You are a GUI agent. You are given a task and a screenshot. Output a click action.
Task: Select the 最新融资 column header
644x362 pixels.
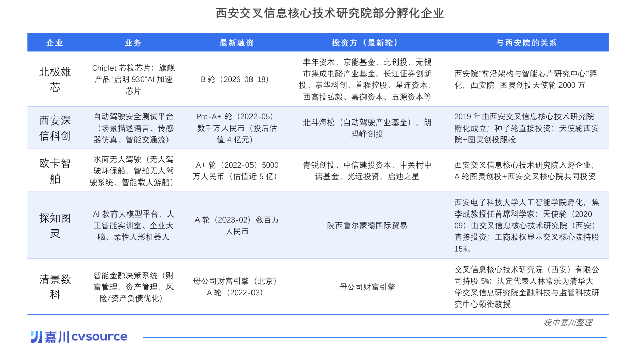coord(237,43)
